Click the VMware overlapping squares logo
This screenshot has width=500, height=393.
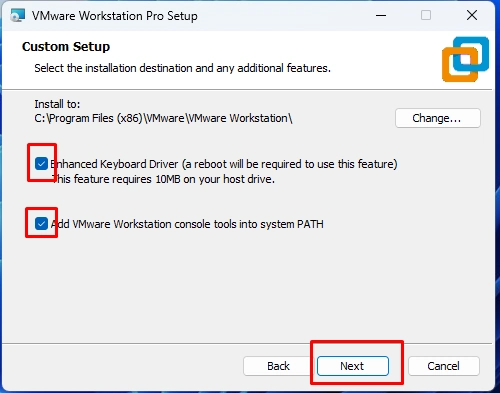(465, 59)
